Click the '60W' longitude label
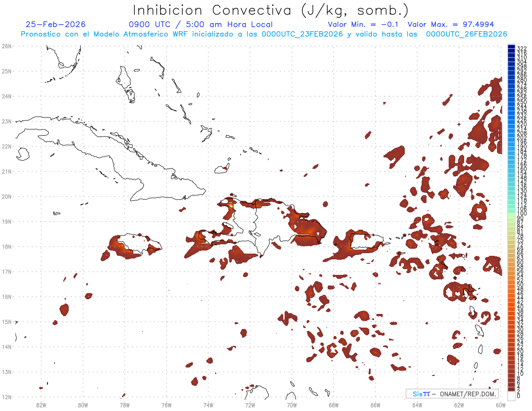 [x=501, y=405]
